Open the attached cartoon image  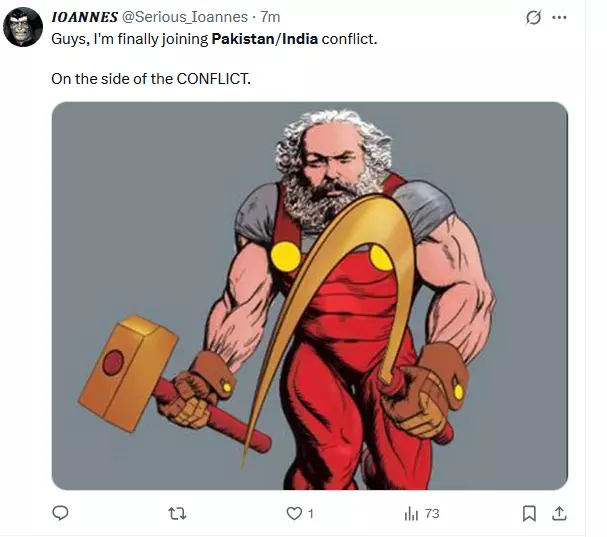[x=310, y=296]
